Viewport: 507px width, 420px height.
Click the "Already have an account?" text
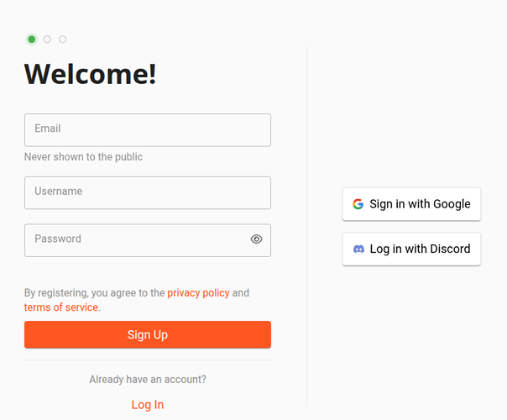[x=148, y=379]
